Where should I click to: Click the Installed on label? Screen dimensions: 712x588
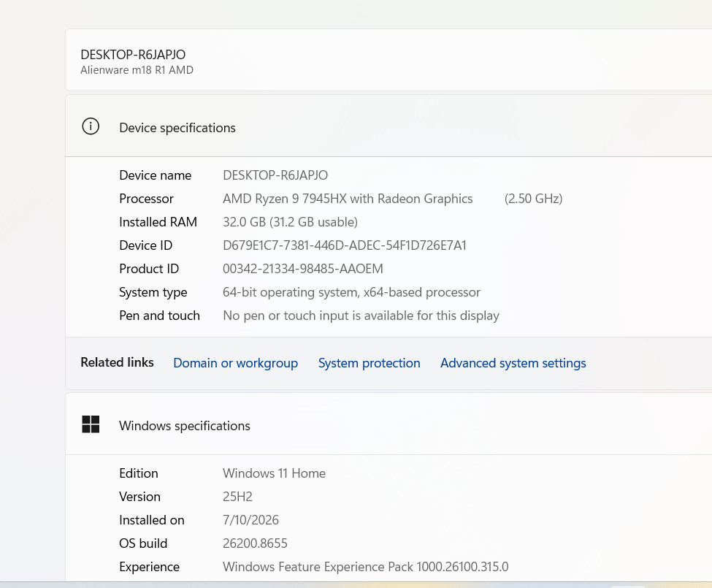coord(152,520)
